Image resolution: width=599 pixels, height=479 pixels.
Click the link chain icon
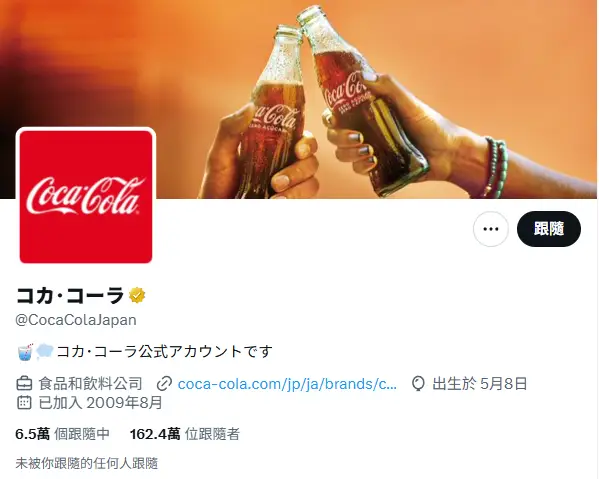(164, 384)
